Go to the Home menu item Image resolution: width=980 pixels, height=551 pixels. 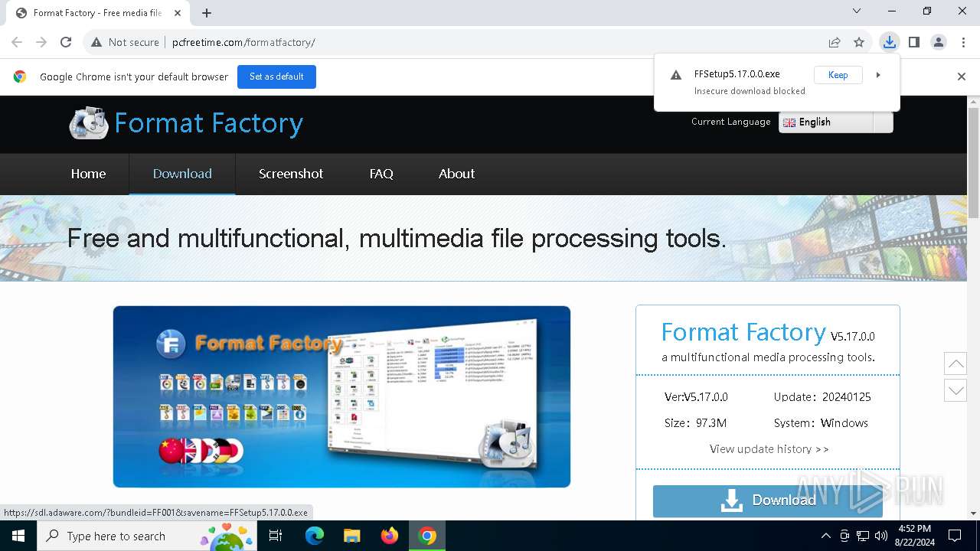(x=88, y=174)
